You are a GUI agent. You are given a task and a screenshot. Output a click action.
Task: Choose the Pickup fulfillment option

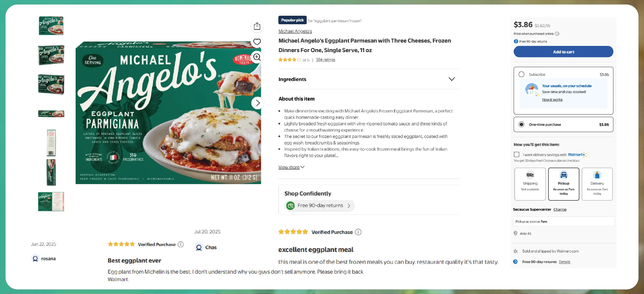(563, 184)
